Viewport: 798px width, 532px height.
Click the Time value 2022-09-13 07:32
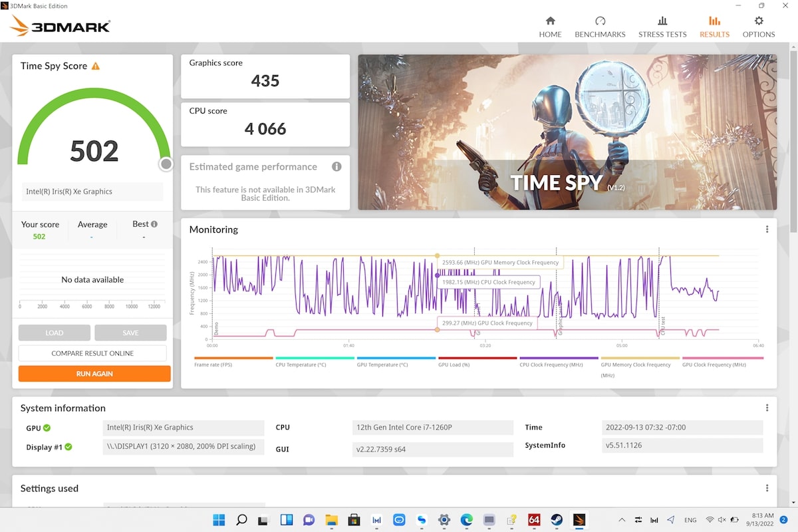pos(682,428)
